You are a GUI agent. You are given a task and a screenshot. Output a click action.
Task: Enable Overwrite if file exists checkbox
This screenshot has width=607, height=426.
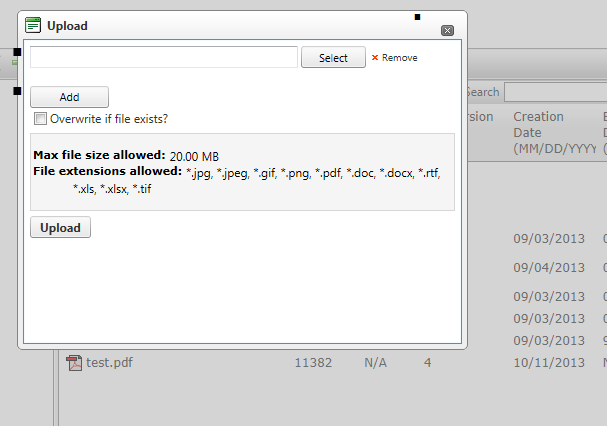(41, 119)
